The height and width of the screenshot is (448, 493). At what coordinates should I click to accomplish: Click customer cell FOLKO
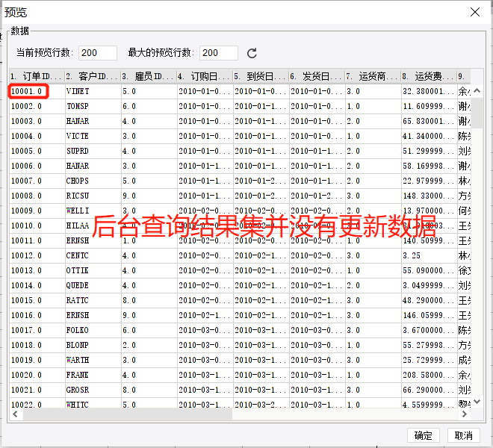click(x=93, y=331)
